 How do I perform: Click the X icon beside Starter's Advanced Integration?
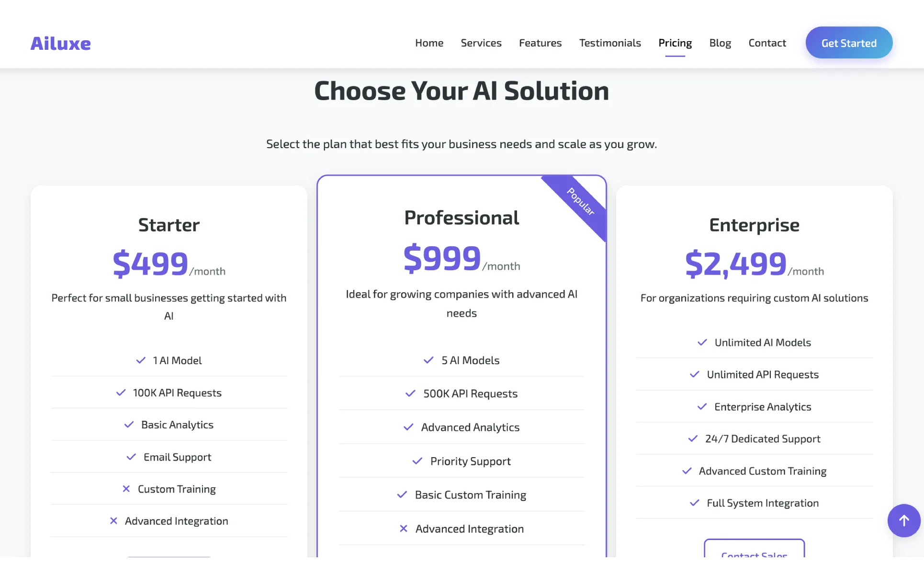point(113,521)
